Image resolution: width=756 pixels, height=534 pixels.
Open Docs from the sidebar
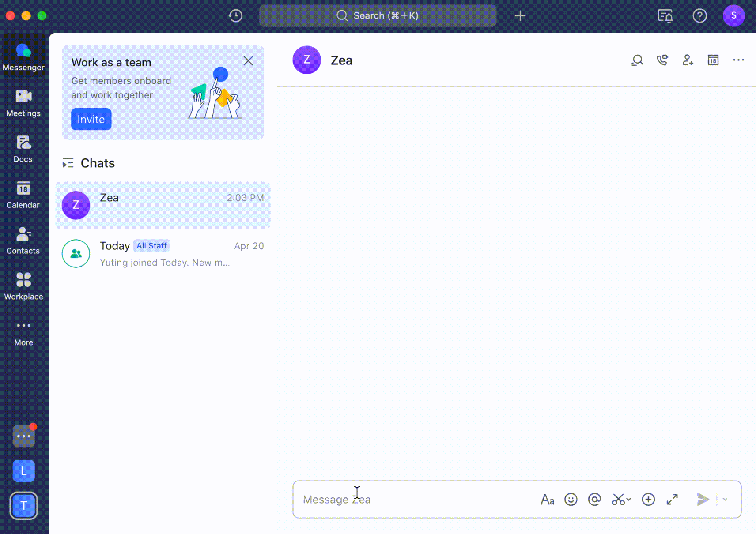(23, 149)
